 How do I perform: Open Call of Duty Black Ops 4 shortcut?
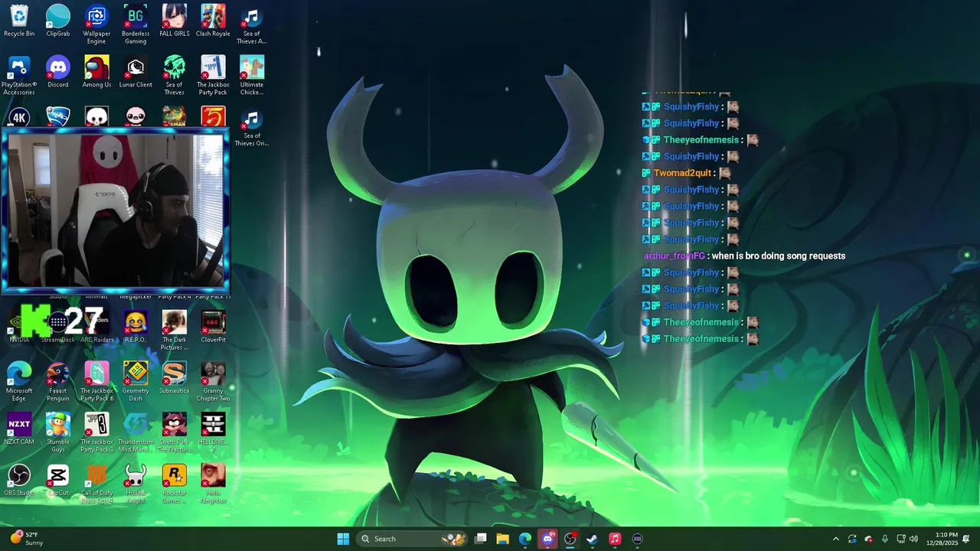coord(96,484)
